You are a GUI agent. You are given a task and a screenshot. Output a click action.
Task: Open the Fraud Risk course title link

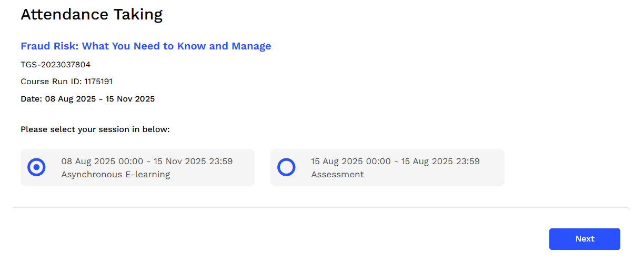(x=146, y=46)
